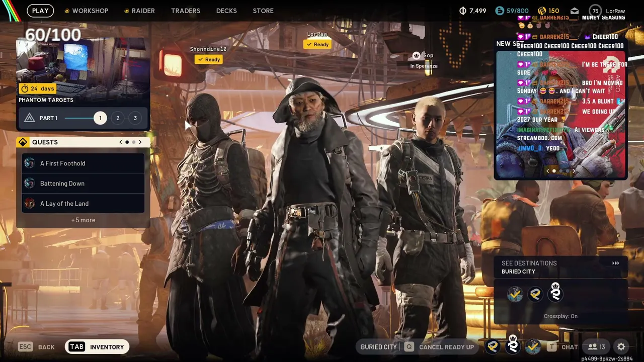Open the quest Battening Down
The height and width of the screenshot is (362, 644).
[83, 184]
